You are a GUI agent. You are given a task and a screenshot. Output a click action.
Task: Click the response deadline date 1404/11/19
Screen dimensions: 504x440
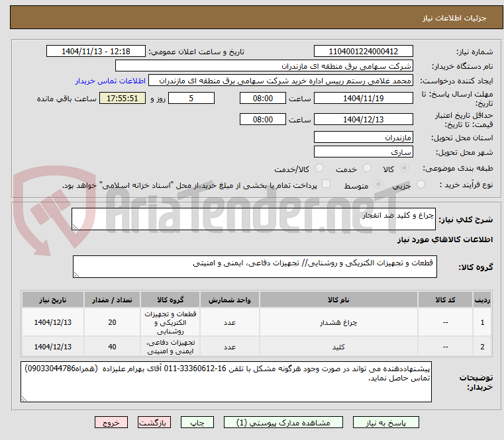(363, 98)
